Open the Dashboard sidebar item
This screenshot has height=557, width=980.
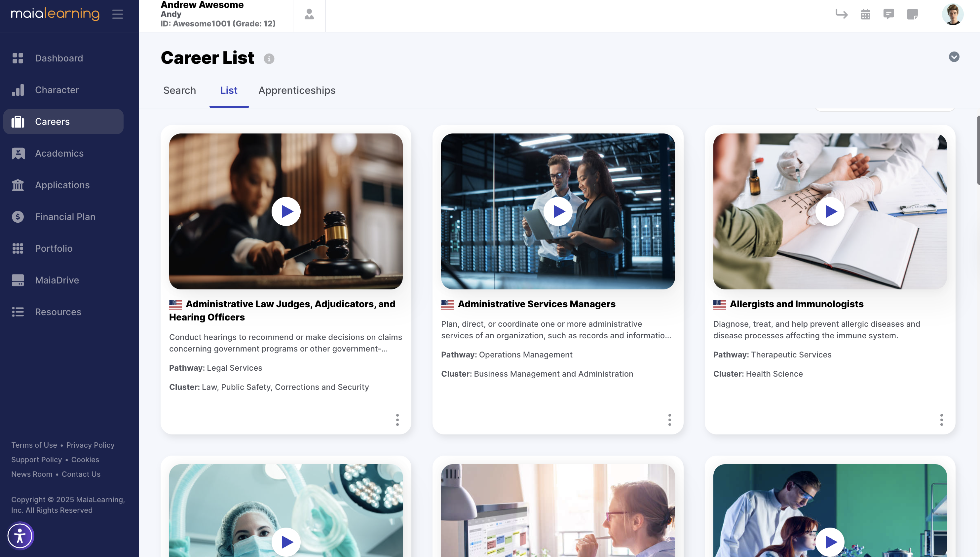(63, 58)
